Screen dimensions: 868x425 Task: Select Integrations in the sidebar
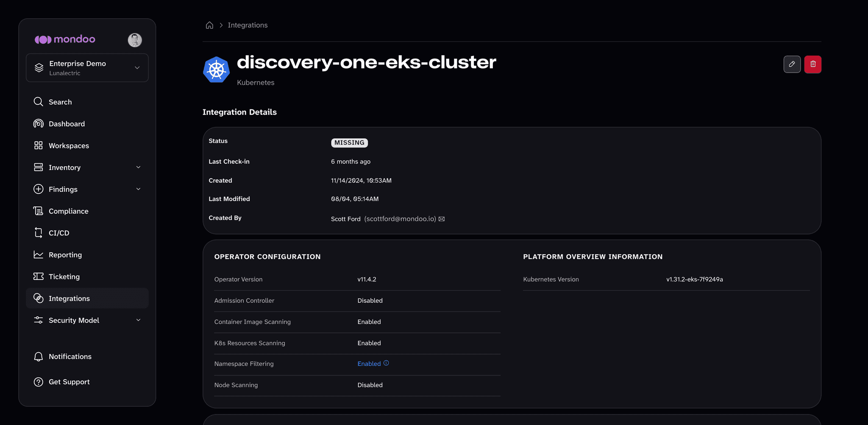click(x=87, y=298)
